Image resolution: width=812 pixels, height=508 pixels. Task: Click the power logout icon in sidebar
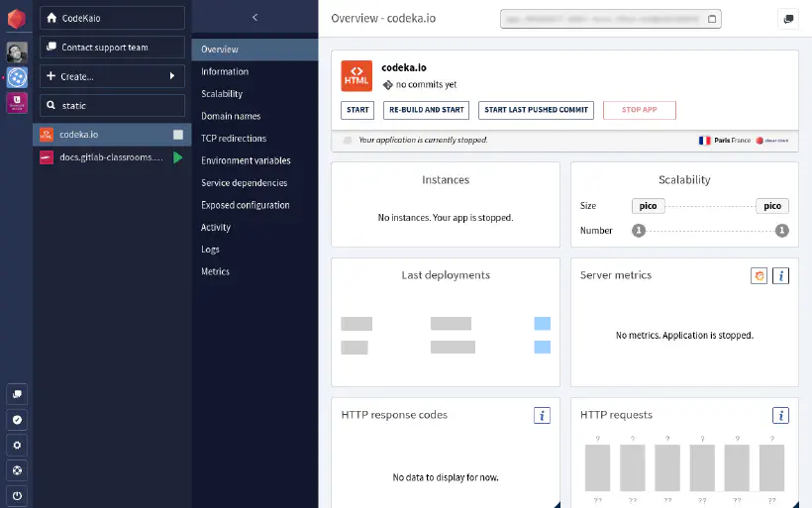click(17, 495)
